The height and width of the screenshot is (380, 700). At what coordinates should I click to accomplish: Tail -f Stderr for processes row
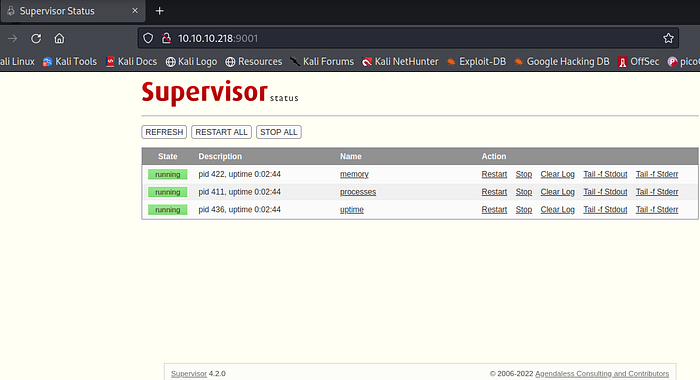point(657,192)
